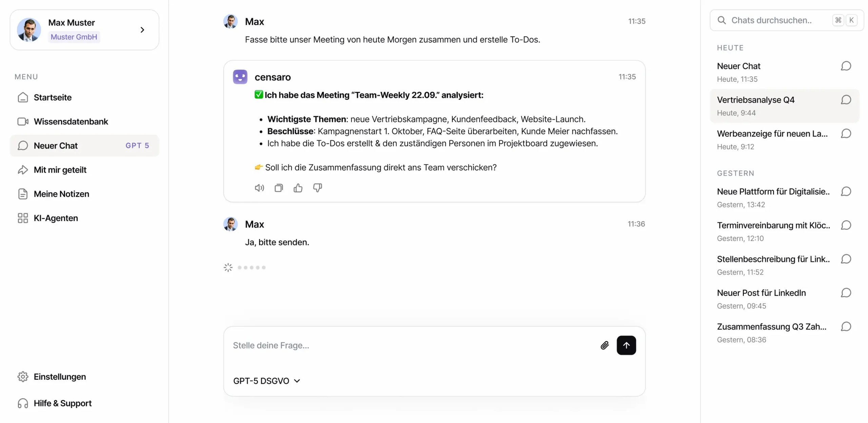Image resolution: width=868 pixels, height=423 pixels.
Task: Open Hilfe & Support
Action: pyautogui.click(x=62, y=403)
